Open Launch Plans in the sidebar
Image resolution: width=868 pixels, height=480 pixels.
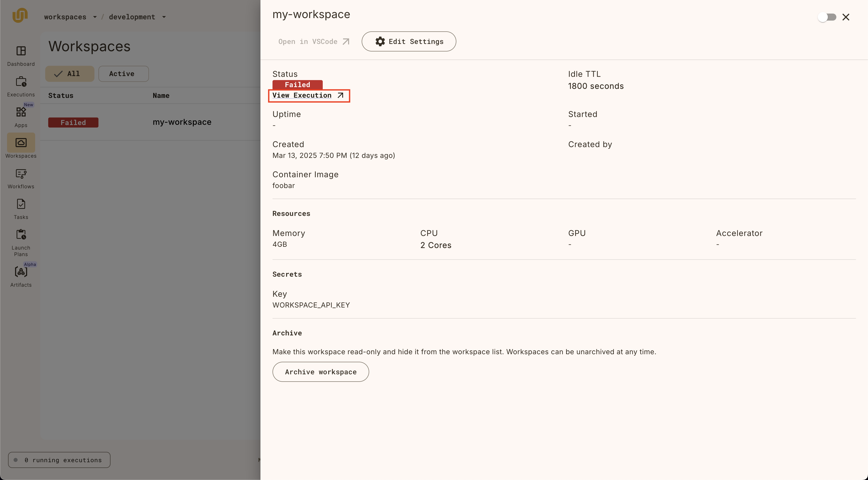21,235
